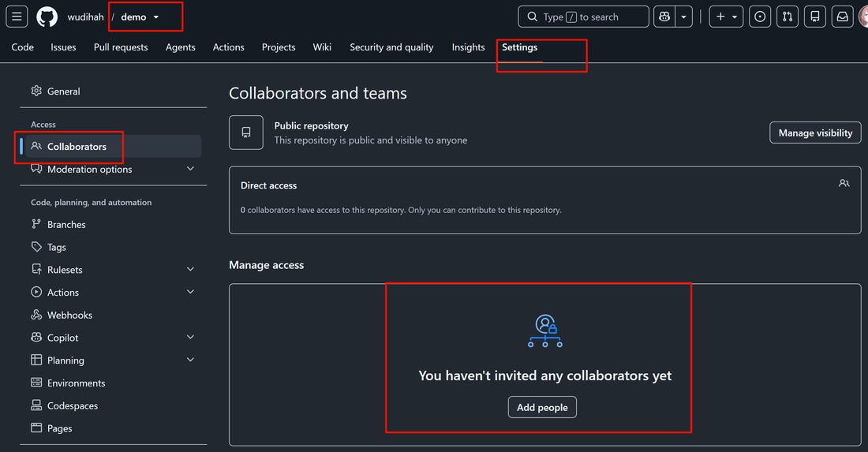Click the Rulesets icon
Image resolution: width=868 pixels, height=452 pixels.
tap(36, 270)
